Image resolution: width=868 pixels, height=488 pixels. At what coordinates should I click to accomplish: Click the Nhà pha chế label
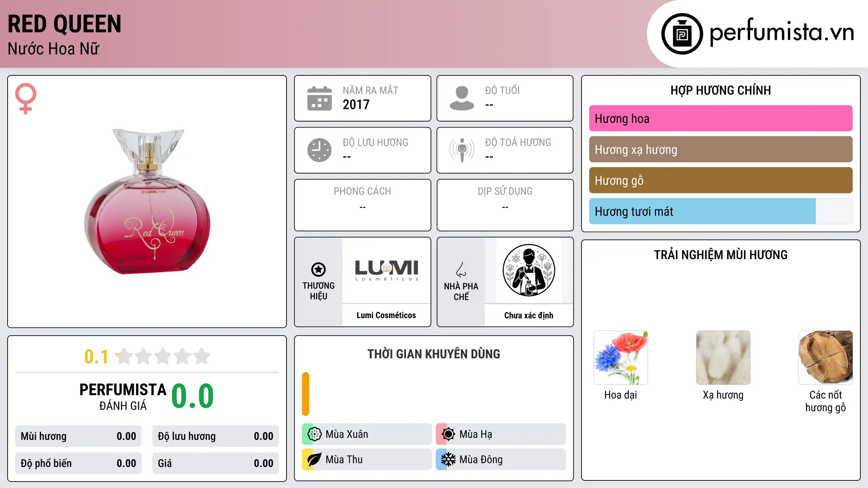[x=461, y=292]
